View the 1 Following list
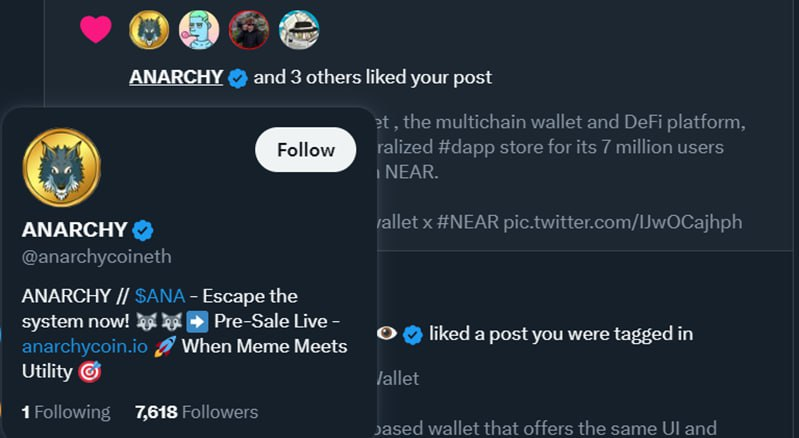Image resolution: width=799 pixels, height=438 pixels. tap(66, 412)
